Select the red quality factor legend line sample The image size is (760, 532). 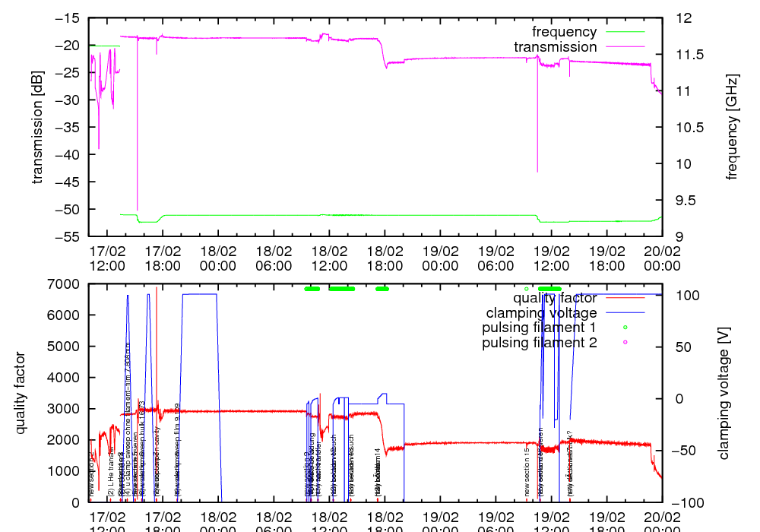(625, 297)
